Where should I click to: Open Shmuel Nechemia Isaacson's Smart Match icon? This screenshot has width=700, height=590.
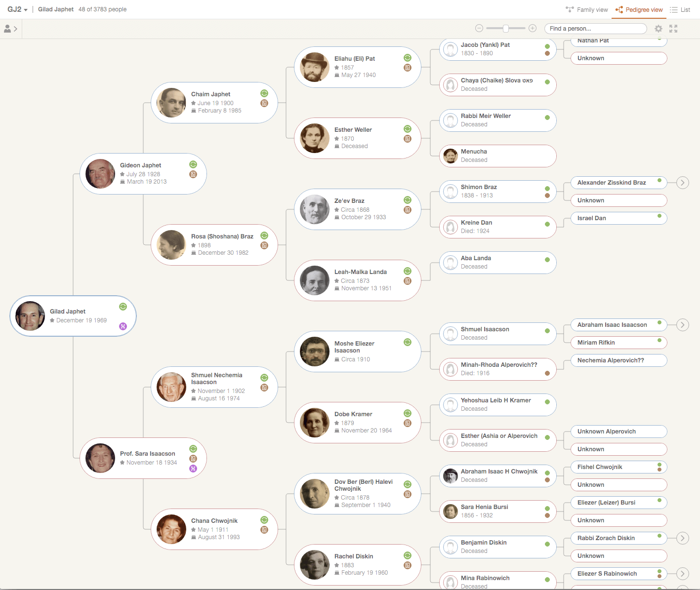tap(264, 378)
